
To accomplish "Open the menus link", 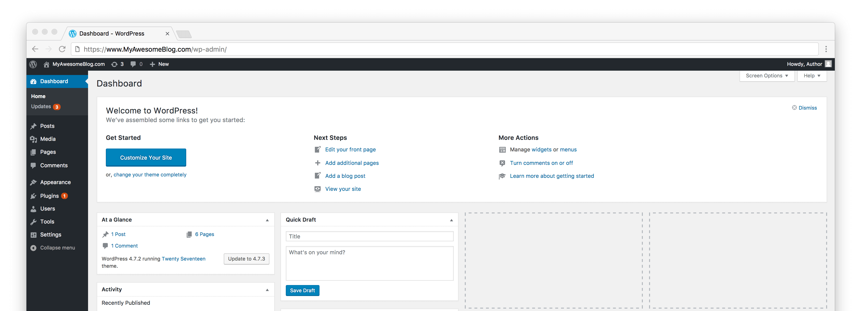I will (x=568, y=150).
